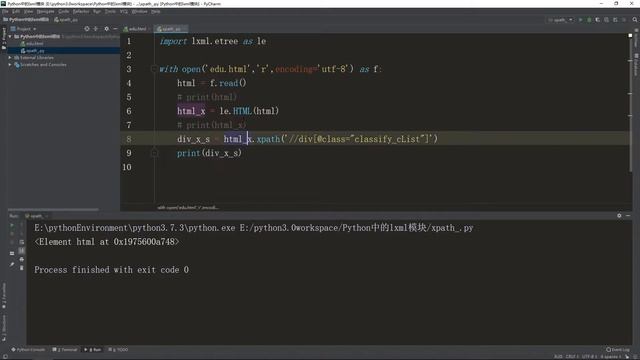Click the Profile icon in top toolbar
The height and width of the screenshot is (360, 640).
(x=606, y=20)
